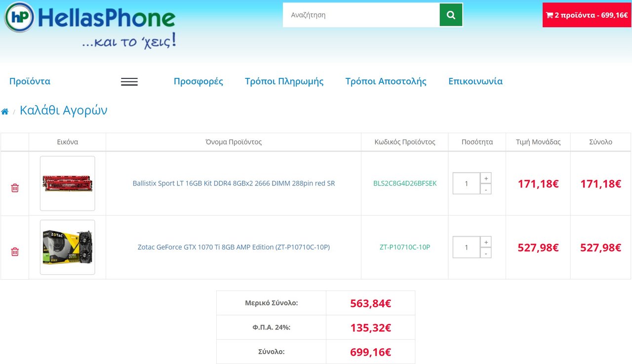Click the Όνομα Προϊόντος column header
Viewport: 632px width, 364px height.
pyautogui.click(x=234, y=142)
